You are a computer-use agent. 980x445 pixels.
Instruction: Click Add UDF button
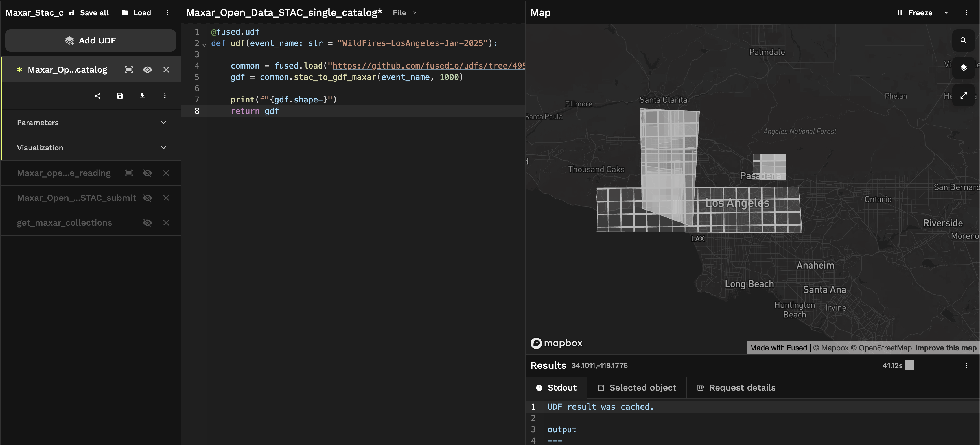click(x=91, y=40)
